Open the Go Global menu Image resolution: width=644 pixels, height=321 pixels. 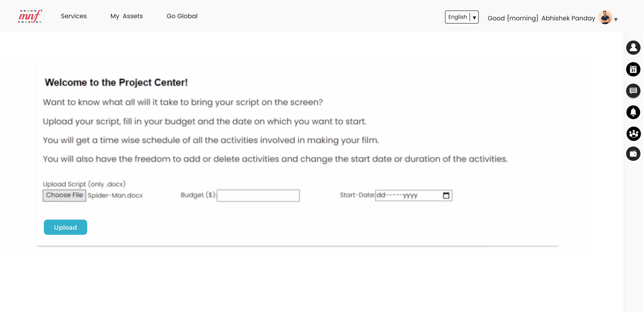(182, 16)
